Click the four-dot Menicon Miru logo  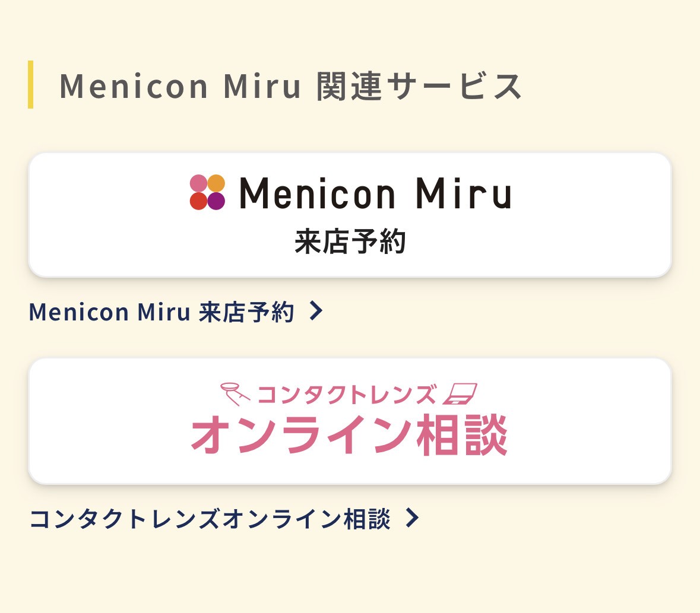tap(207, 192)
